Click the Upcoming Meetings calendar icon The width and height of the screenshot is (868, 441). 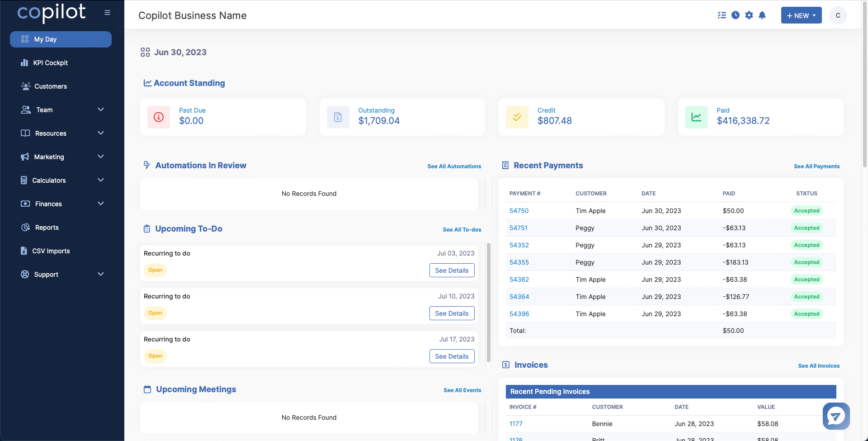pyautogui.click(x=147, y=389)
